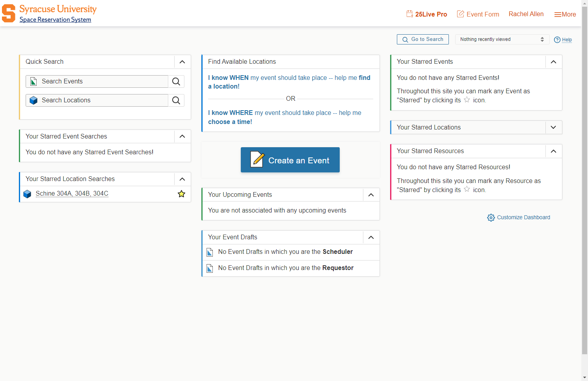
Task: Click the Customize Dashboard link text
Action: 523,218
